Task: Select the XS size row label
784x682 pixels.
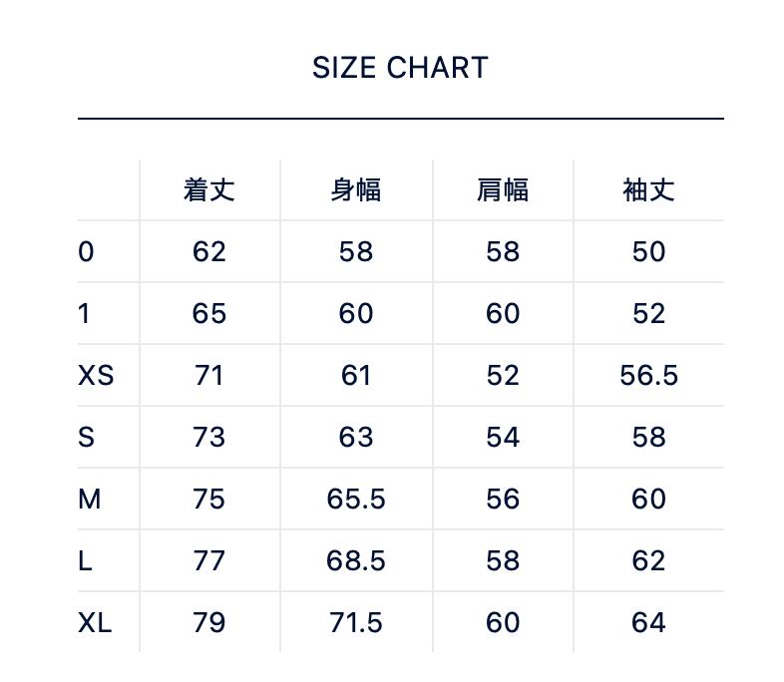Action: (x=96, y=375)
